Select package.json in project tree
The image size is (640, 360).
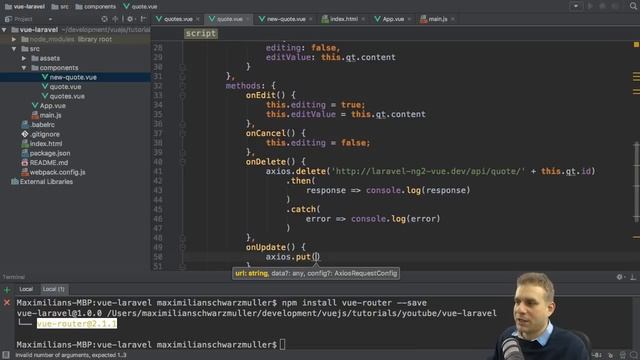[50, 153]
